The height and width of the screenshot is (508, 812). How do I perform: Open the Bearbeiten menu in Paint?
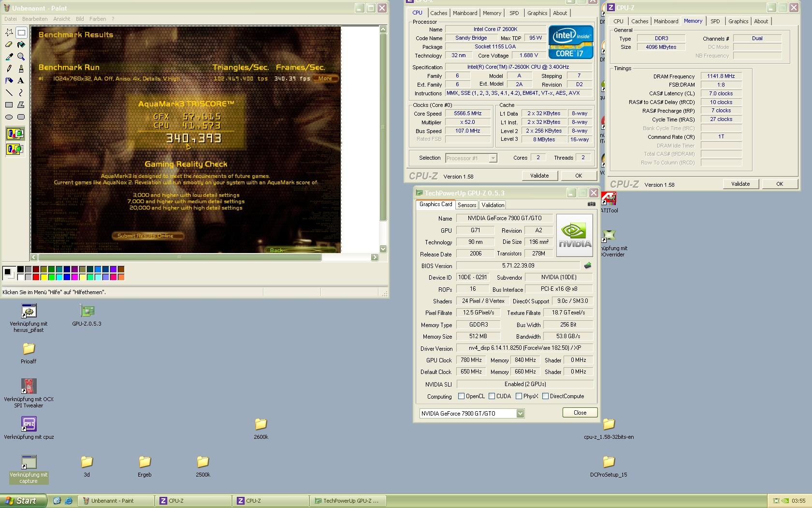(x=35, y=19)
